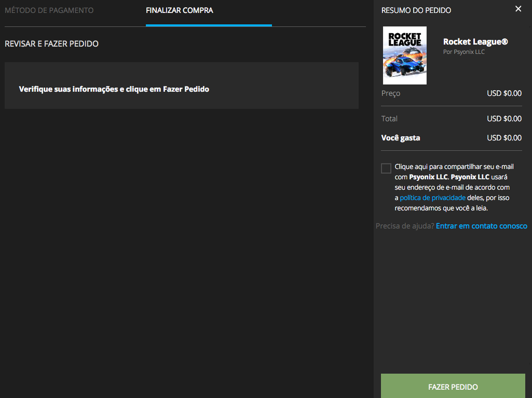Click the Rocket League cover thumbnail
532x398 pixels.
(405, 56)
